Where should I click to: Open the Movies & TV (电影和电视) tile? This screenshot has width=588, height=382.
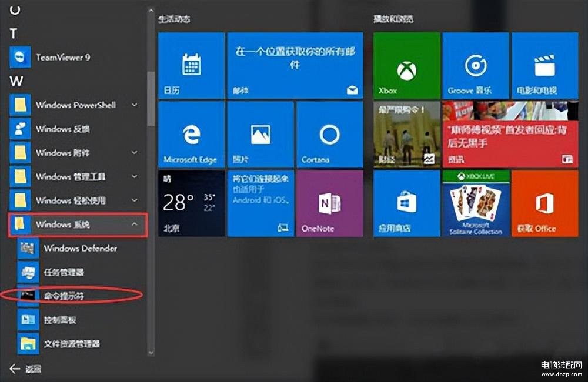[545, 65]
